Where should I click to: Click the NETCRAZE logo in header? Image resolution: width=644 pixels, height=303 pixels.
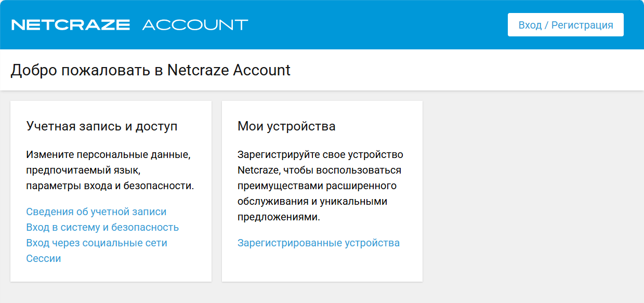(x=71, y=25)
